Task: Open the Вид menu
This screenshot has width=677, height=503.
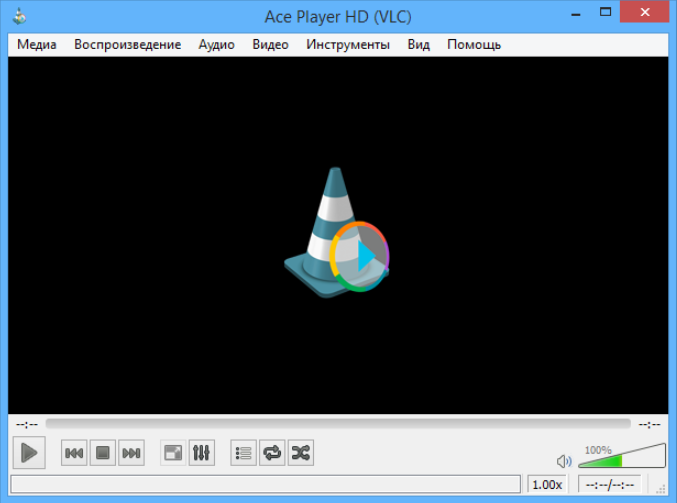Action: 418,44
